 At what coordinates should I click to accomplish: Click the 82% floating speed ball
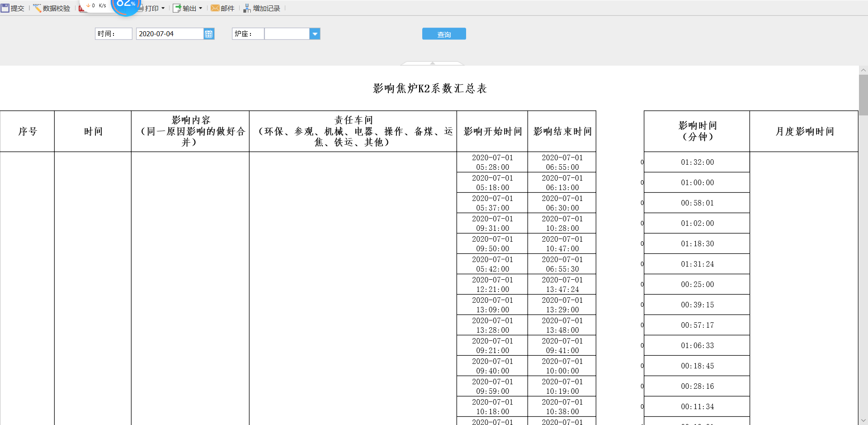click(x=126, y=5)
